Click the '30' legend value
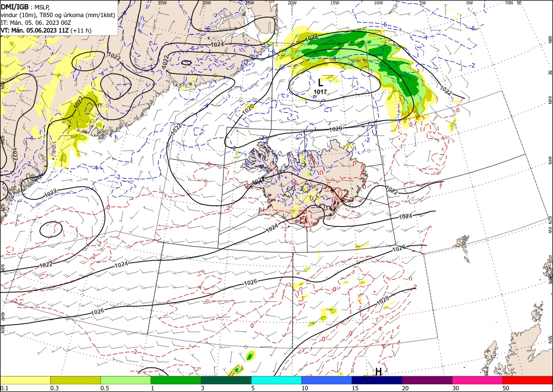 [456, 388]
